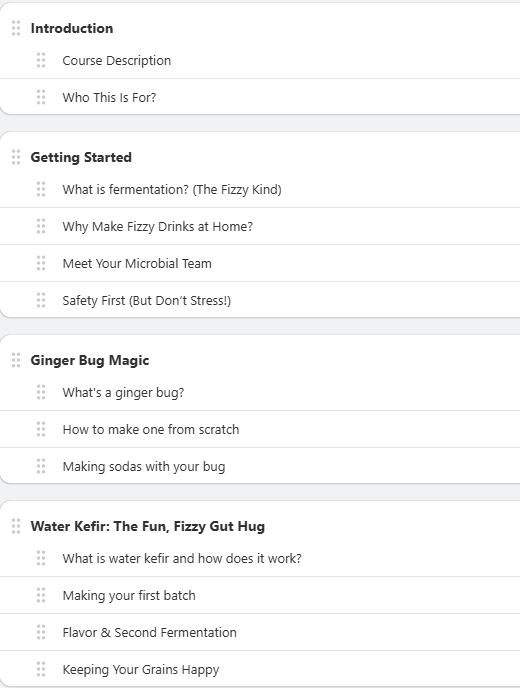
Task: Click drag handle beside Getting Started section
Action: [x=16, y=157]
